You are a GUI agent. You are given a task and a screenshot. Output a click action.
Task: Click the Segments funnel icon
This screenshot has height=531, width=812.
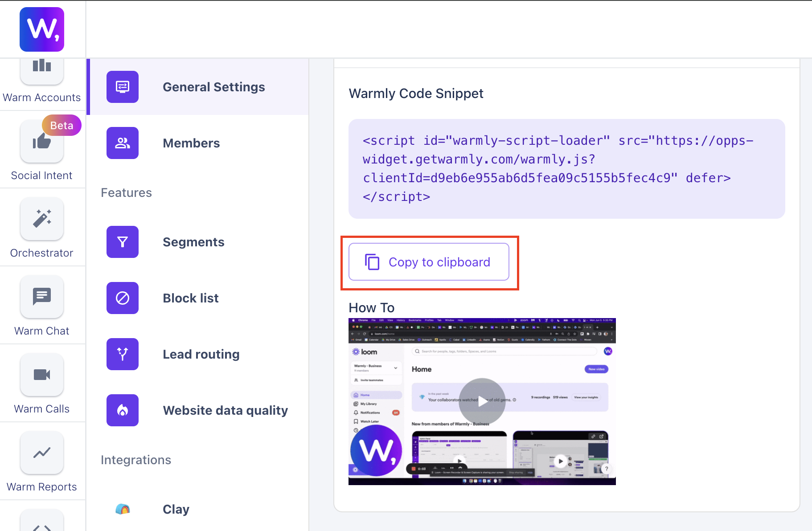coord(123,242)
